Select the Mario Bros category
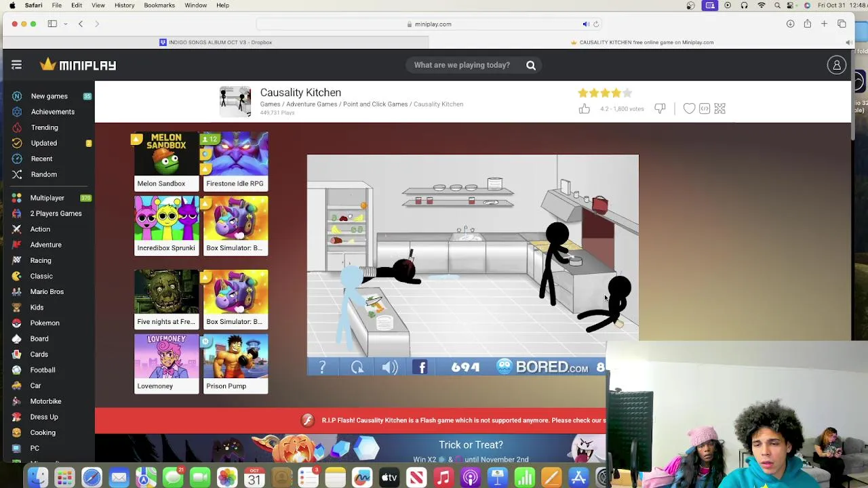Viewport: 868px width, 488px height. pyautogui.click(x=47, y=291)
